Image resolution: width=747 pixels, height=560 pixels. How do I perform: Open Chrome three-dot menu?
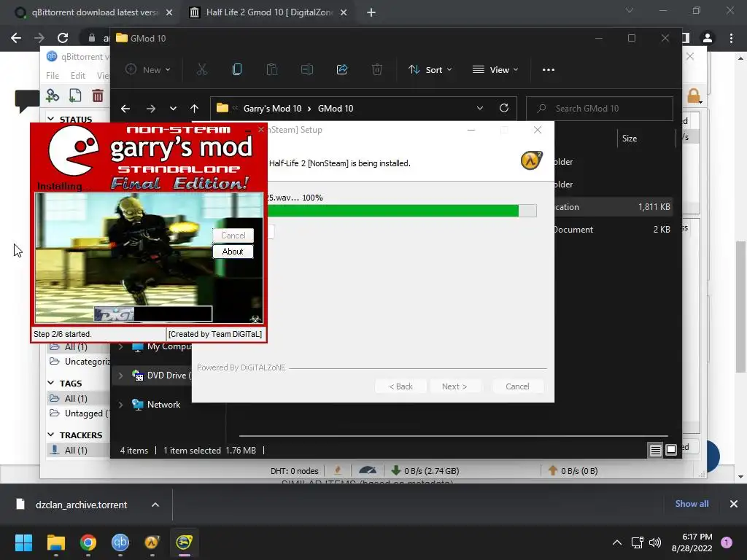pyautogui.click(x=731, y=38)
